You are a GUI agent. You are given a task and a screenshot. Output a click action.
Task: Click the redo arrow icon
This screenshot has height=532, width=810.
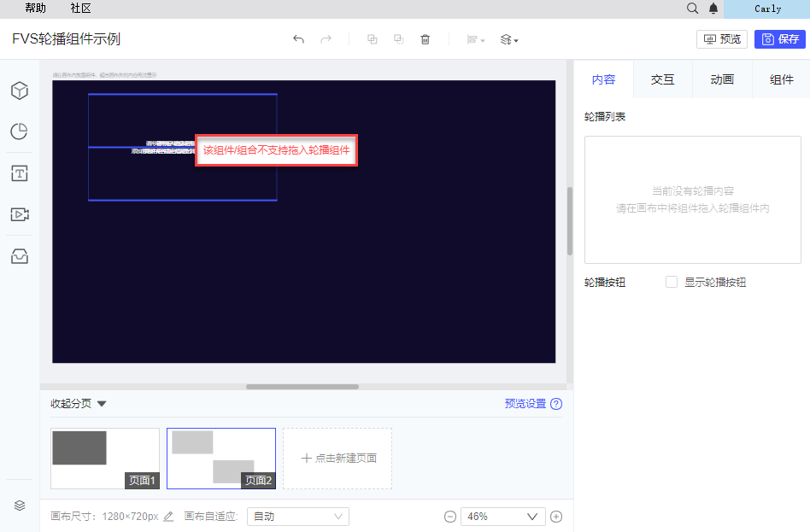326,39
